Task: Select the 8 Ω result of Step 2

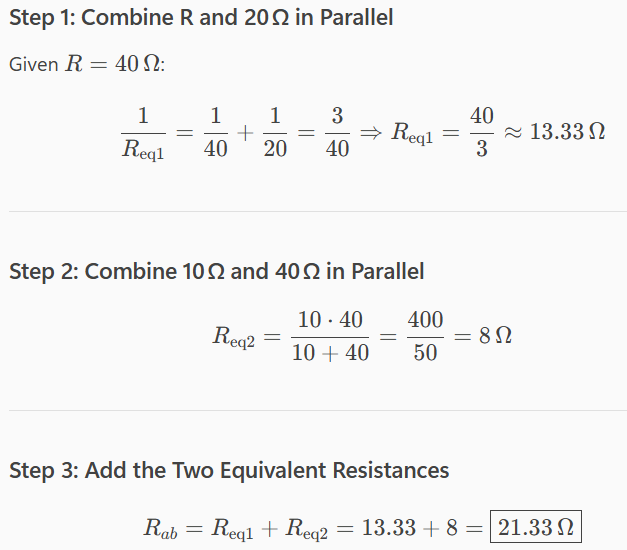Action: pos(496,336)
